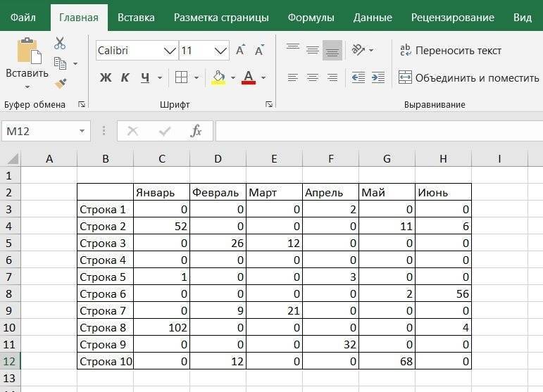Click the text orientation icon

coord(358,50)
